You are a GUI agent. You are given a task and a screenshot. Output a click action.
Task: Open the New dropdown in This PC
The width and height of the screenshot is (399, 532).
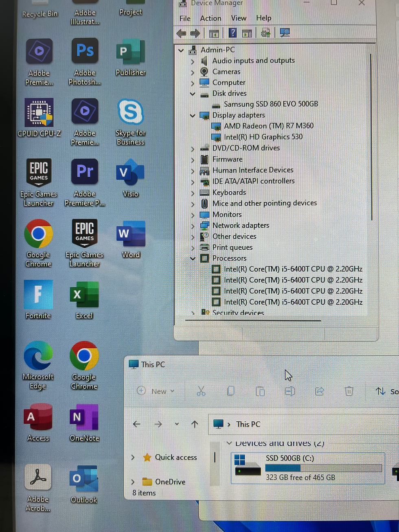(x=156, y=391)
